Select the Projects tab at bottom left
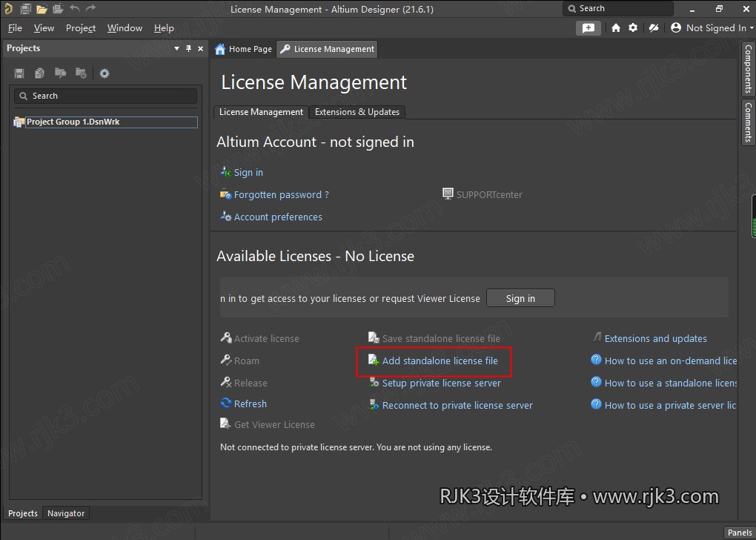Image resolution: width=756 pixels, height=540 pixels. tap(23, 513)
